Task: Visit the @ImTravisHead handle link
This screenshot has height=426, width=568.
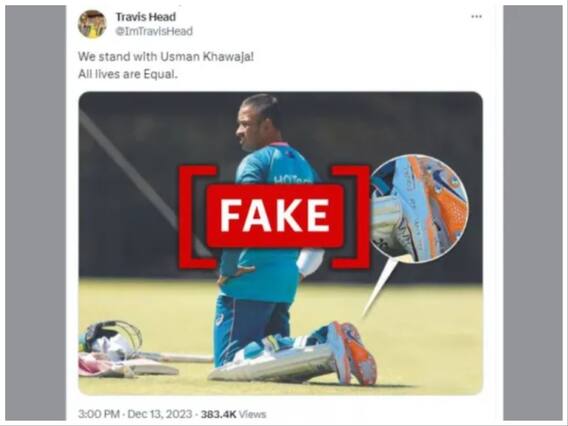Action: [154, 31]
